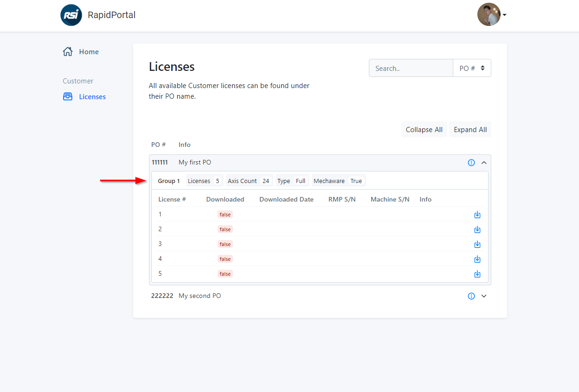Click the License # column header
This screenshot has width=579, height=392.
click(172, 200)
